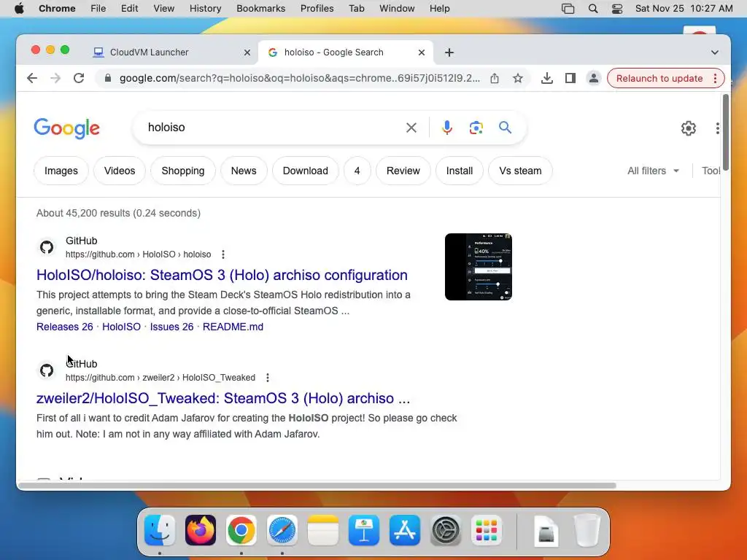Launch Firefox from the Dock
Image resolution: width=747 pixels, height=560 pixels.
(x=201, y=530)
